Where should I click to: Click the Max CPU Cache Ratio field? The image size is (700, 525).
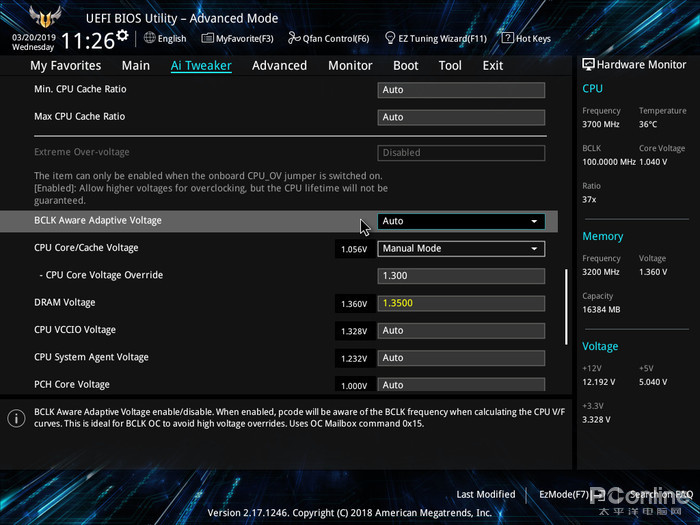click(461, 117)
